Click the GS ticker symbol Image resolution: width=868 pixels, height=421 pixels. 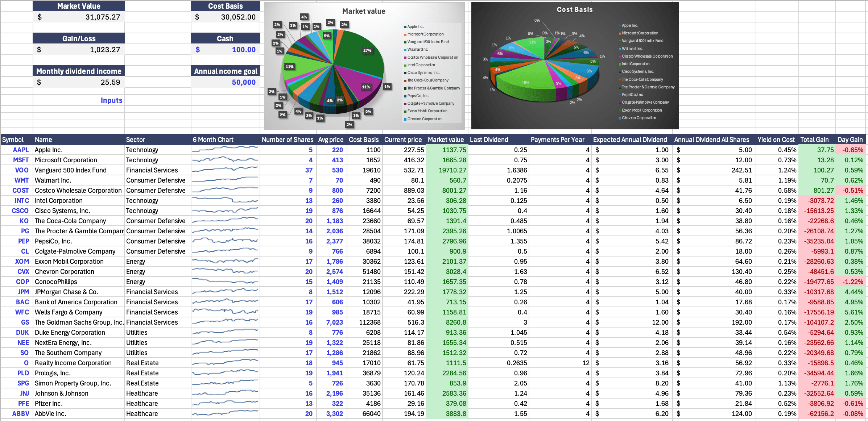(x=25, y=322)
